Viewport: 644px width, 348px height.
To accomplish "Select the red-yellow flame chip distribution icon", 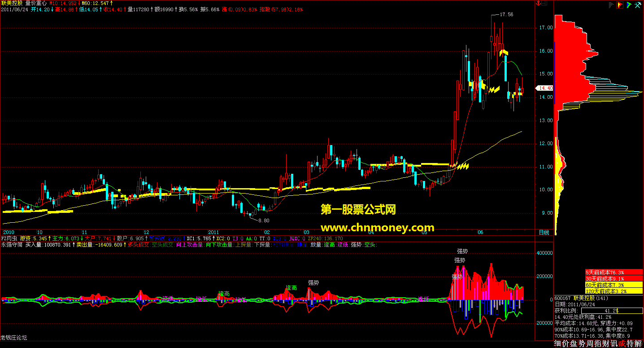I will tap(620, 5).
